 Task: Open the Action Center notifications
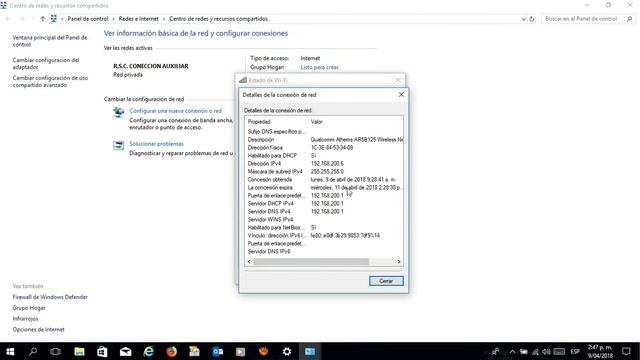point(627,351)
